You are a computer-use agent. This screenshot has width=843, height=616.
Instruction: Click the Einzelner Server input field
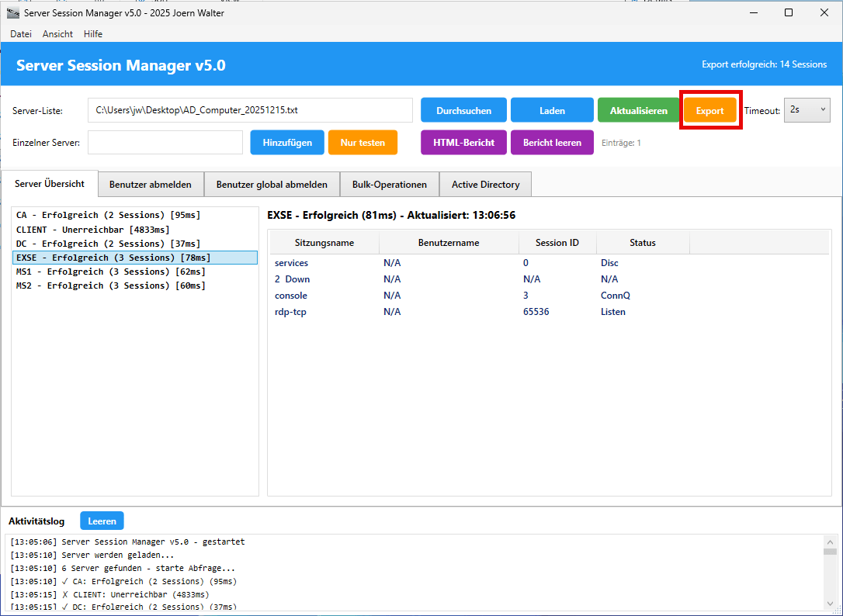point(165,143)
